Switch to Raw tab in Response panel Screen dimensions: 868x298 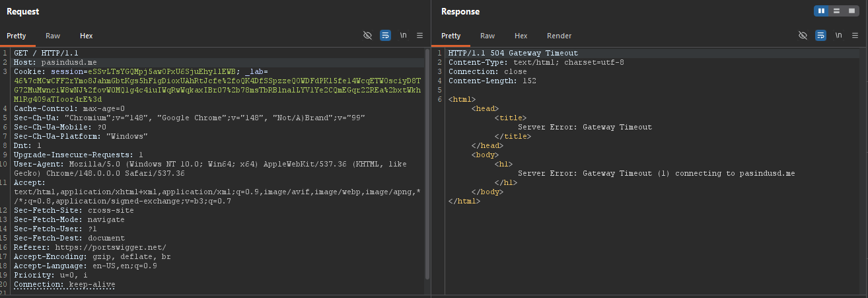[488, 36]
